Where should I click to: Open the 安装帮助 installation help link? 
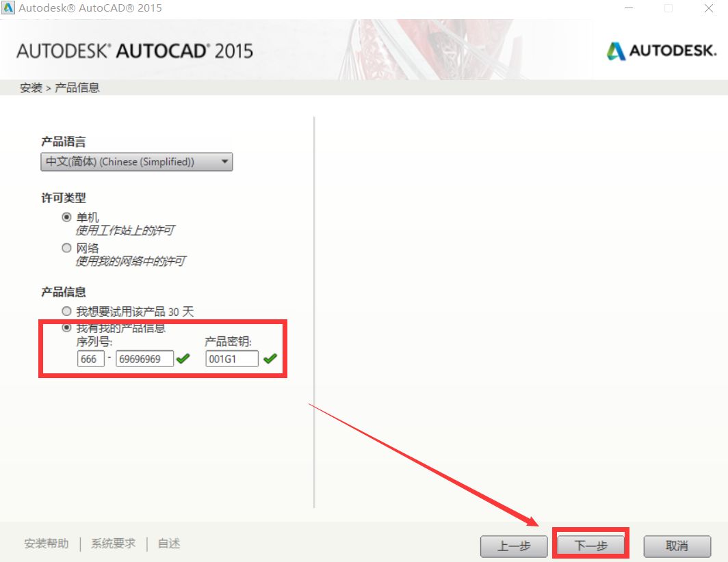[x=47, y=544]
